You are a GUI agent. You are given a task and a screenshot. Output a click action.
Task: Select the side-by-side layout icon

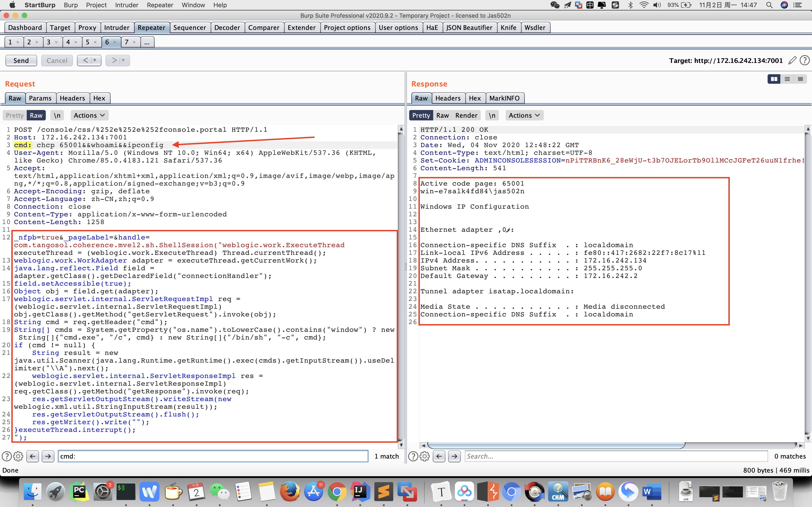tap(774, 79)
